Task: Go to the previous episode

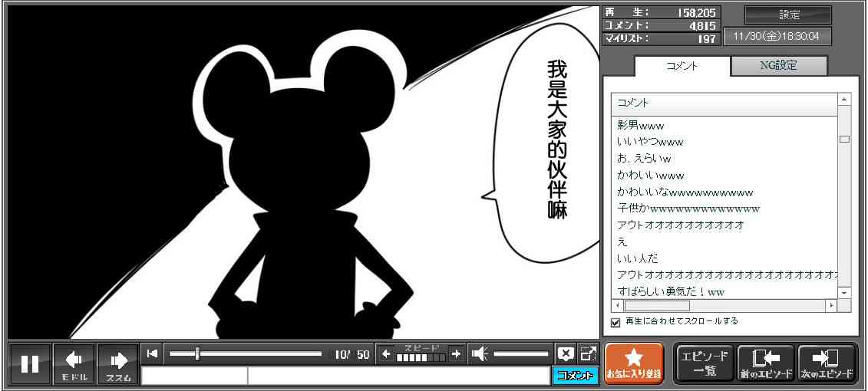Action: pyautogui.click(x=765, y=363)
